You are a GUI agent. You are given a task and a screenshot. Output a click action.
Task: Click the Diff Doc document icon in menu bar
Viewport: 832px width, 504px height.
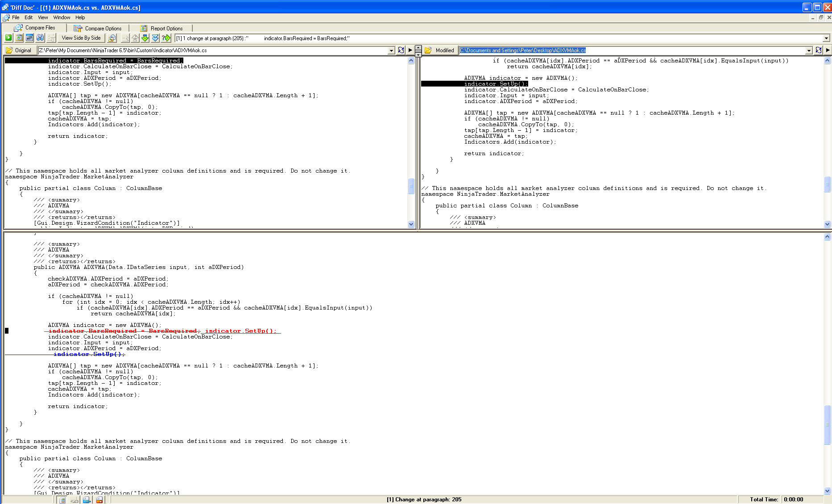tap(6, 17)
